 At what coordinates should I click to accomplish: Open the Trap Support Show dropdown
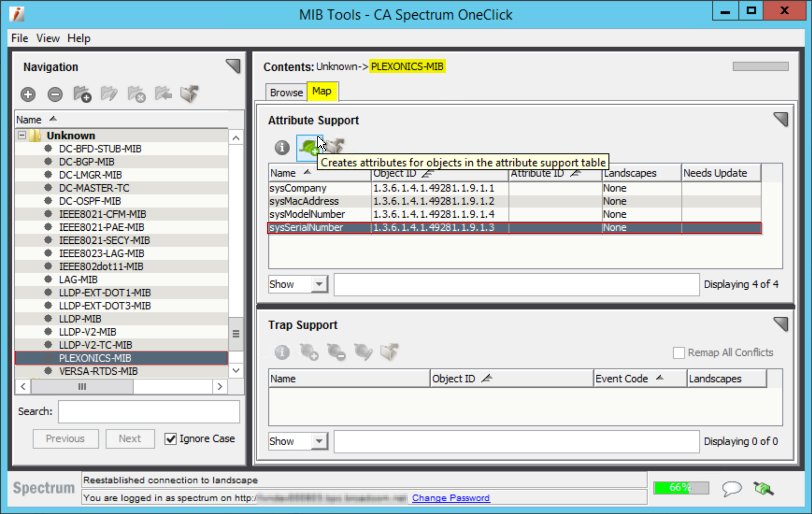[319, 441]
